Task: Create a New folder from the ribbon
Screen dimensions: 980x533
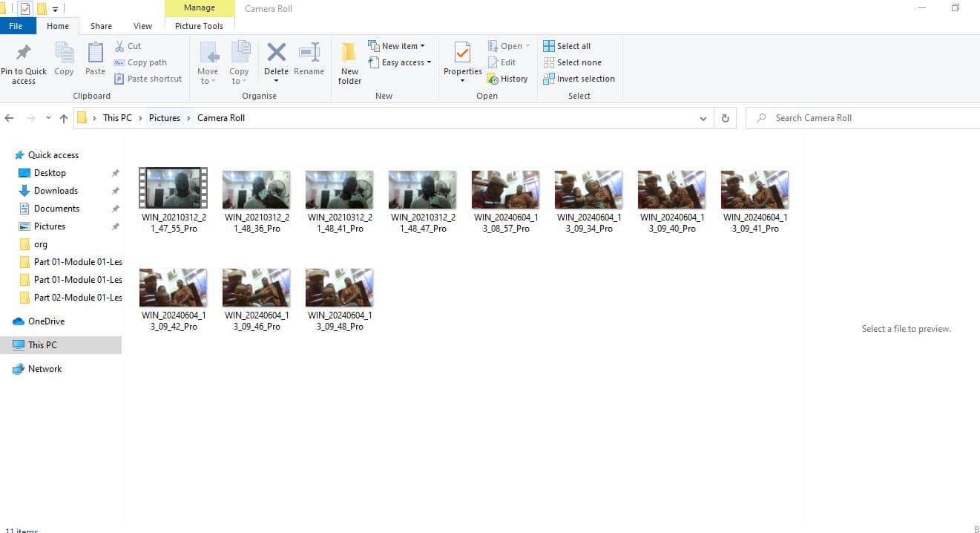Action: coord(349,55)
